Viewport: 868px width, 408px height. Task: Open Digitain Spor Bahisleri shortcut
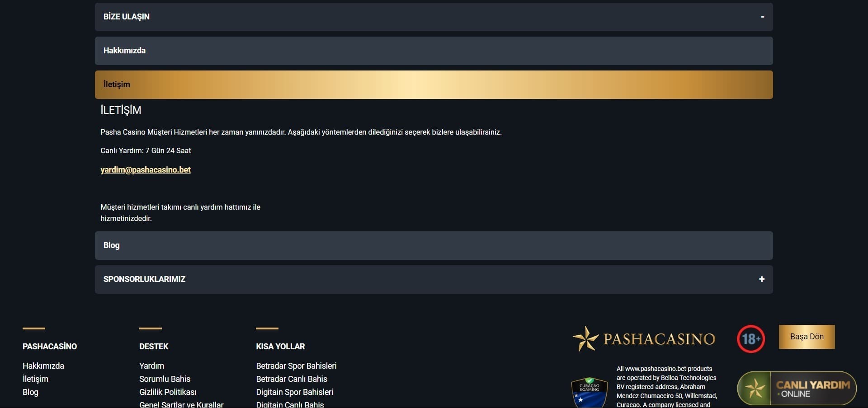(x=294, y=392)
